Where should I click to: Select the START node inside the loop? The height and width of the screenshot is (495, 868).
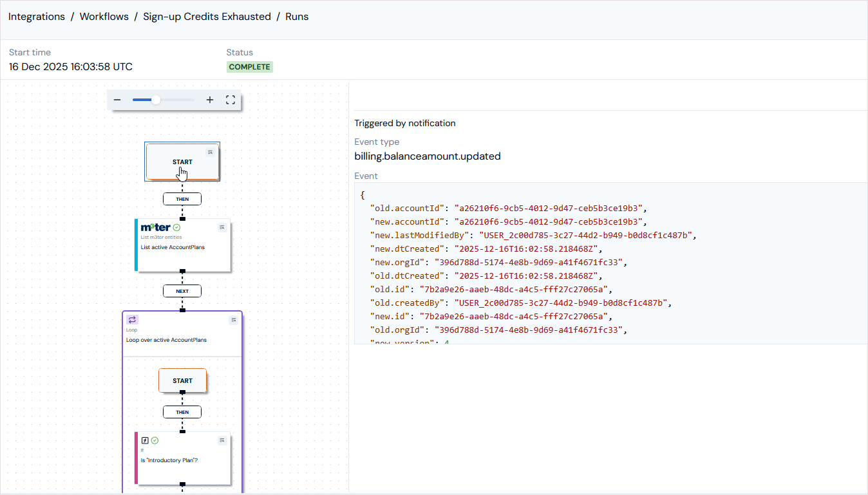182,380
